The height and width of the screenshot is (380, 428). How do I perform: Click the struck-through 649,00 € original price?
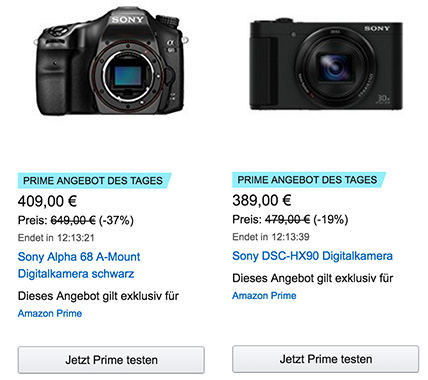tap(73, 220)
